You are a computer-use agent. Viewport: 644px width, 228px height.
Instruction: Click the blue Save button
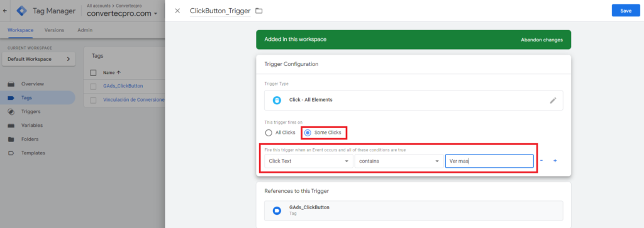pyautogui.click(x=626, y=11)
